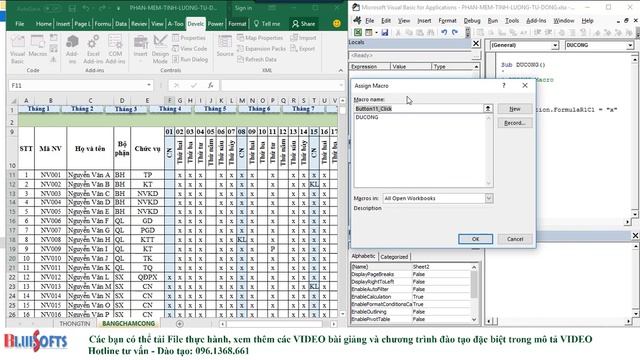The width and height of the screenshot is (640, 360).
Task: Click New button in Assign Macro
Action: point(515,109)
